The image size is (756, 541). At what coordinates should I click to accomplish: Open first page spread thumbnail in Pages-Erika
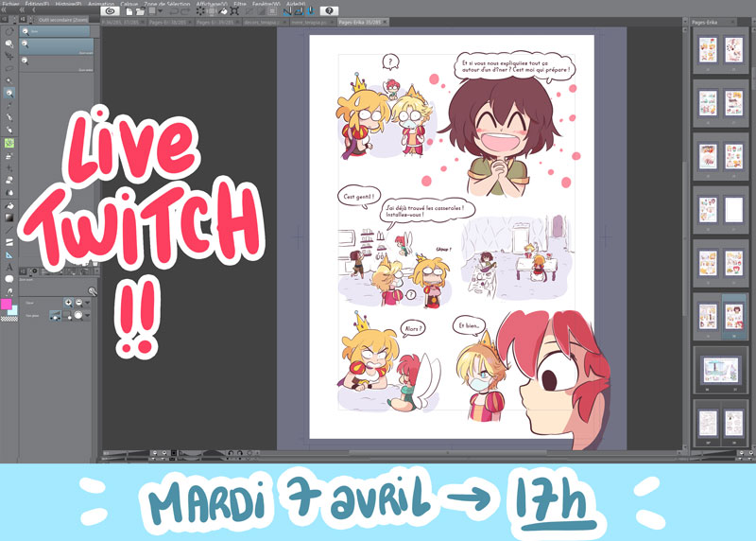(x=721, y=50)
